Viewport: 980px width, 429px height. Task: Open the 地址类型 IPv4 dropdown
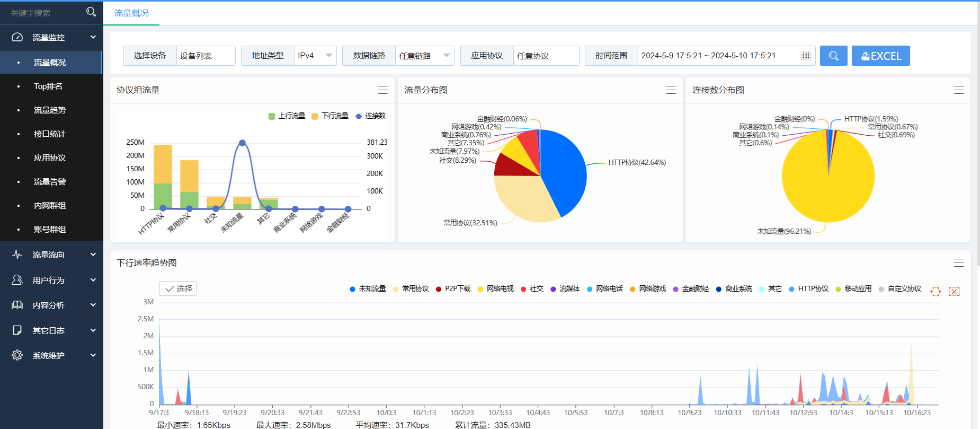(315, 56)
